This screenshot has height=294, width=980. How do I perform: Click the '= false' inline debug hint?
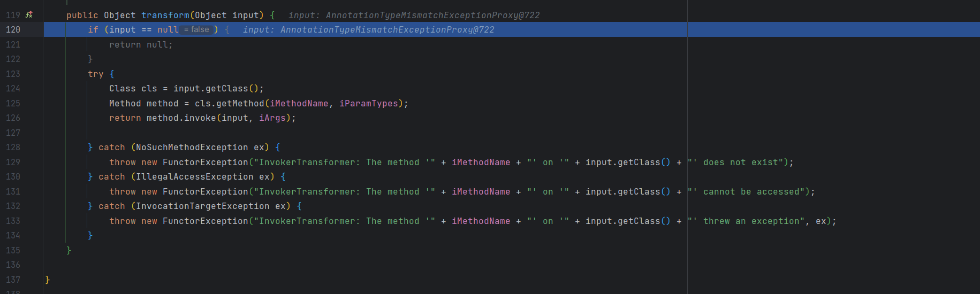pyautogui.click(x=196, y=30)
